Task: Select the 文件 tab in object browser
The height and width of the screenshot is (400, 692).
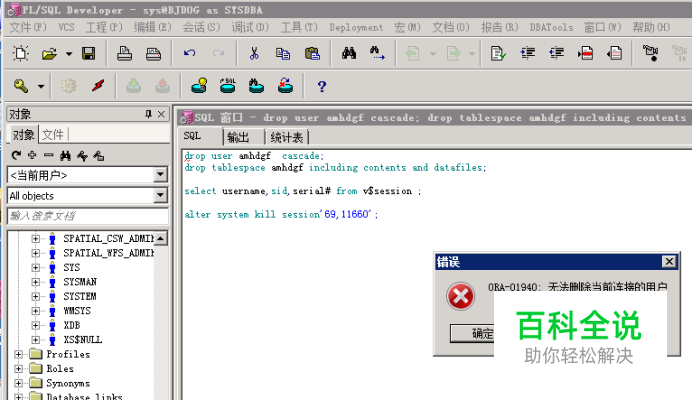Action: pyautogui.click(x=53, y=134)
